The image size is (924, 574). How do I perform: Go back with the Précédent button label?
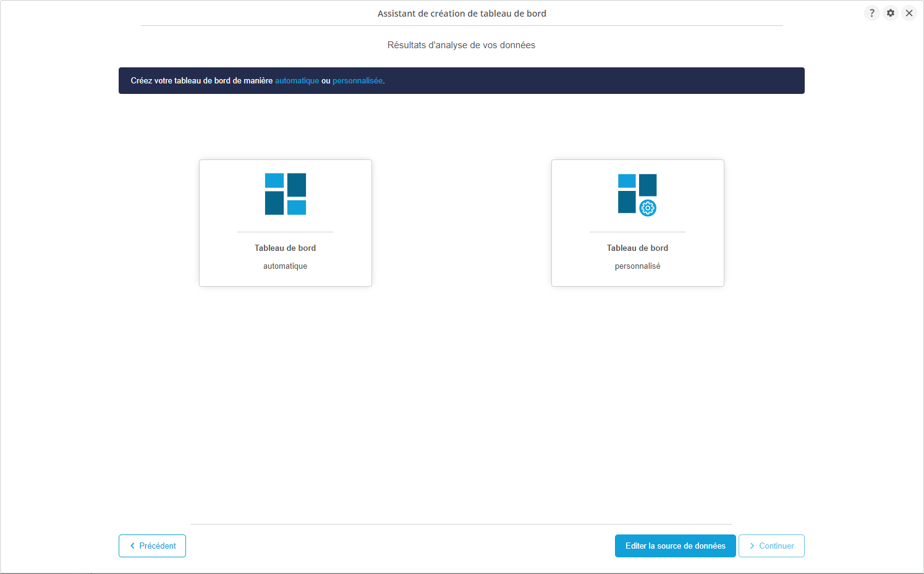click(x=158, y=546)
